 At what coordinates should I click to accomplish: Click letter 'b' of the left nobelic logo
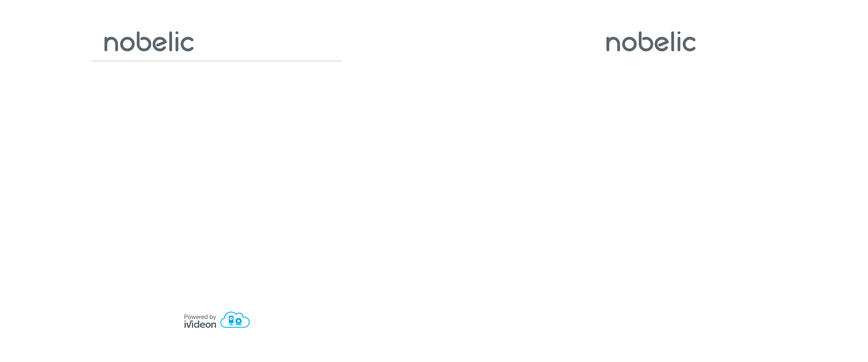pos(144,41)
